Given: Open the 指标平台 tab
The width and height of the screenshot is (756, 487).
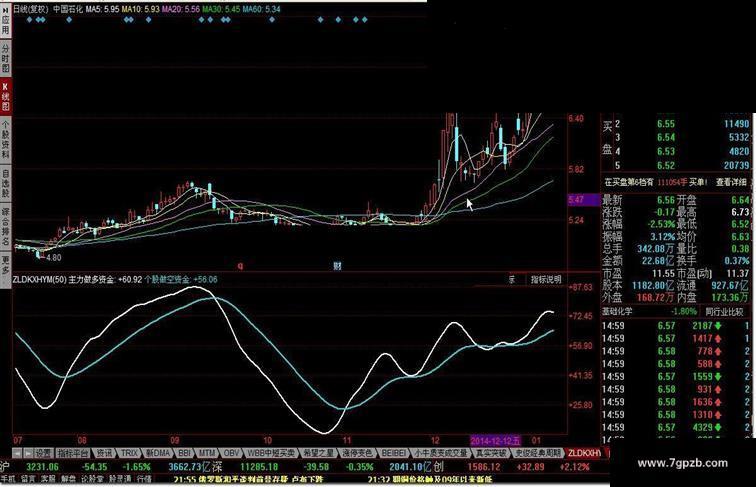Looking at the screenshot, I should pyautogui.click(x=73, y=453).
